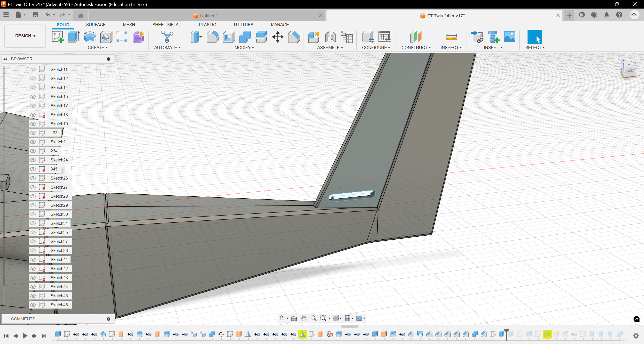The image size is (644, 344).
Task: Select the Hole tool
Action: click(106, 37)
